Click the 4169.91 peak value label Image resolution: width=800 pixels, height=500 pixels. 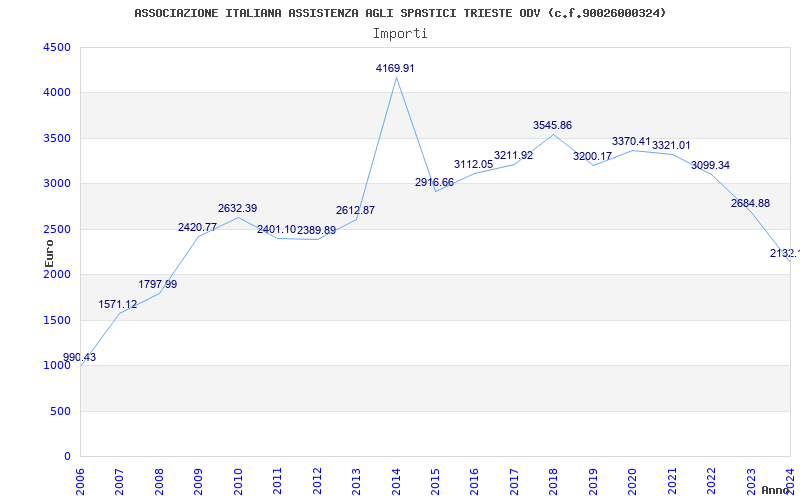tap(395, 68)
